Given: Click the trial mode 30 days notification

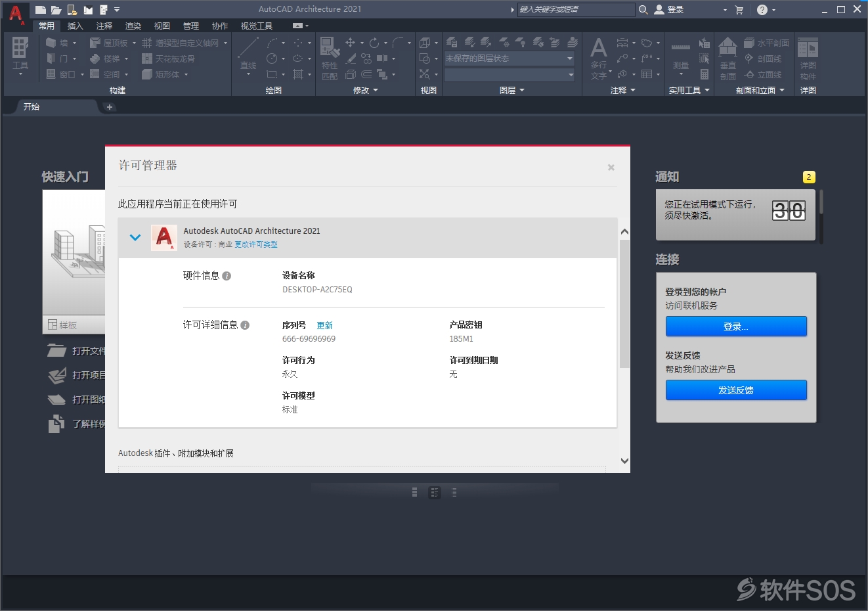Looking at the screenshot, I should click(735, 215).
